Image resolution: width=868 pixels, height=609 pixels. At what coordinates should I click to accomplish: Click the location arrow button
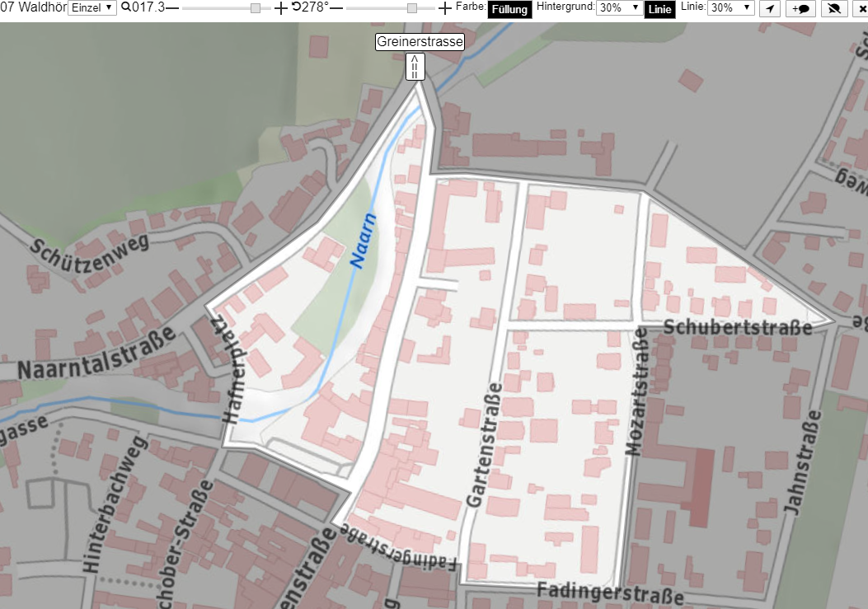tap(769, 8)
